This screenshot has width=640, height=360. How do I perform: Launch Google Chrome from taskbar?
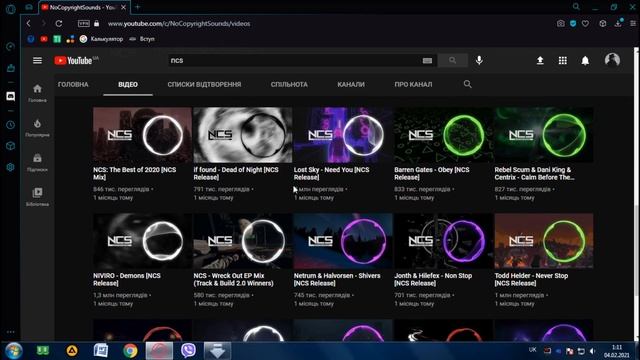point(130,351)
